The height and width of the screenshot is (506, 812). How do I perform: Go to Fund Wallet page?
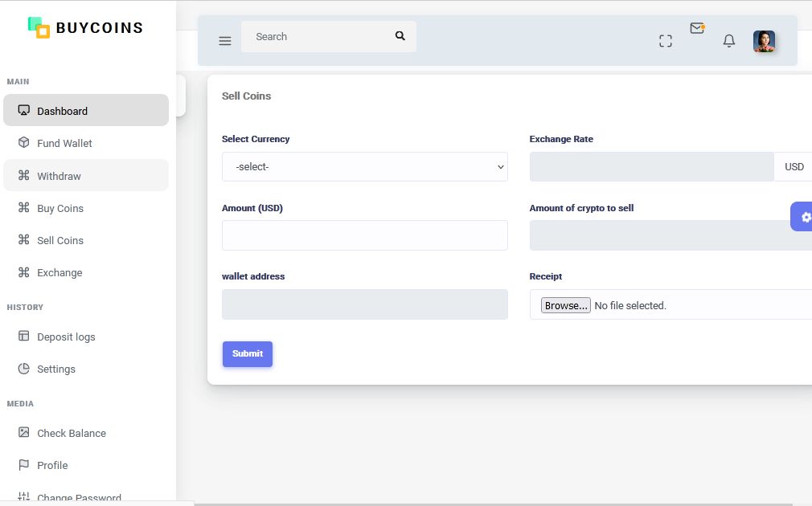(64, 143)
